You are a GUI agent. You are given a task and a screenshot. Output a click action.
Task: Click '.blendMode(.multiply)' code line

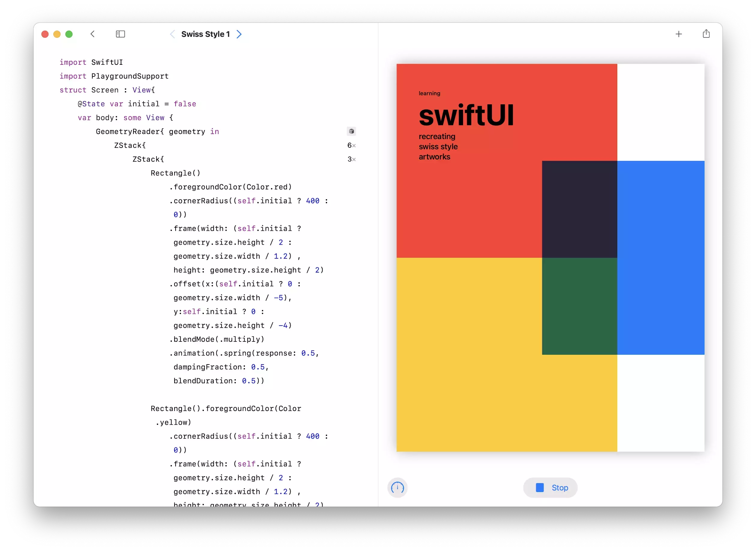pos(217,340)
